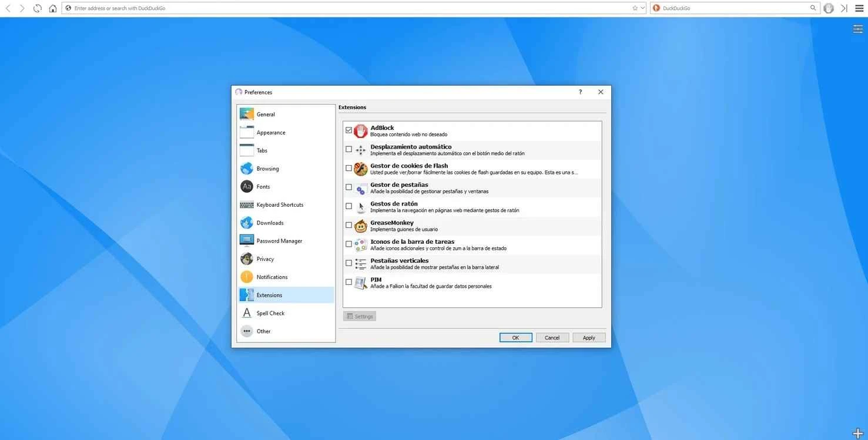
Task: Switch to the Appearance section
Action: [x=286, y=133]
